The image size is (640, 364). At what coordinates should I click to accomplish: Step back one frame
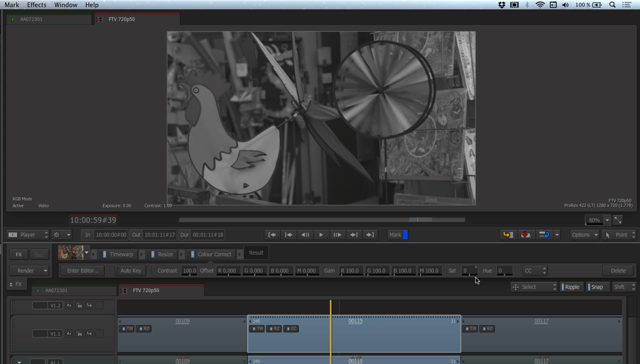[305, 234]
